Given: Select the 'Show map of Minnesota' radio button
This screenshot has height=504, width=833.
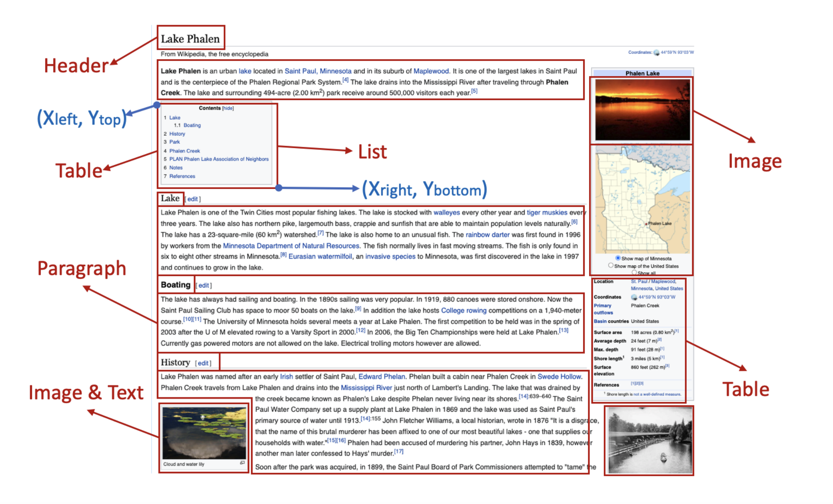Looking at the screenshot, I should tap(618, 258).
